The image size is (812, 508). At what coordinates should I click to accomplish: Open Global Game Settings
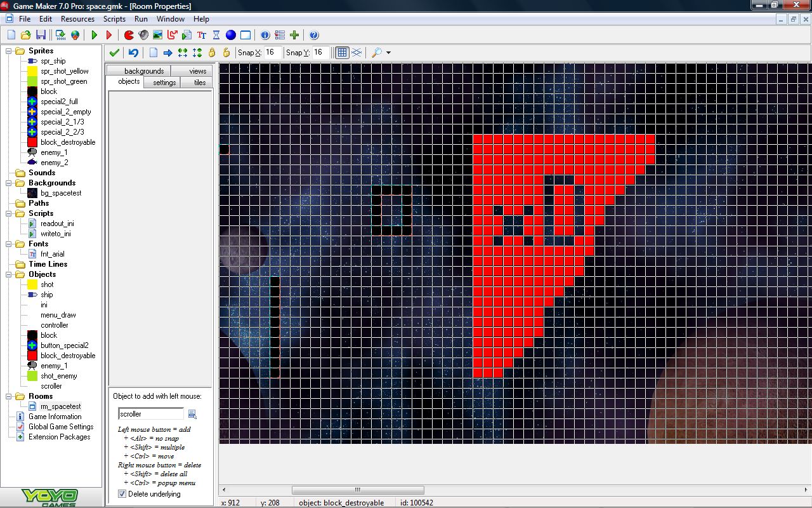pyautogui.click(x=61, y=427)
